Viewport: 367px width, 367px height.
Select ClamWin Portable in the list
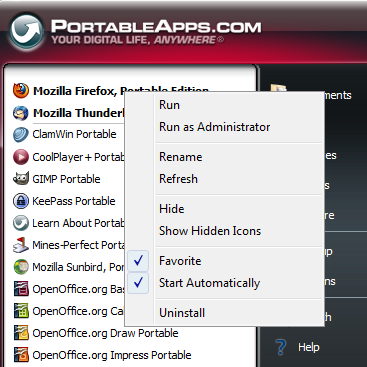pos(74,134)
